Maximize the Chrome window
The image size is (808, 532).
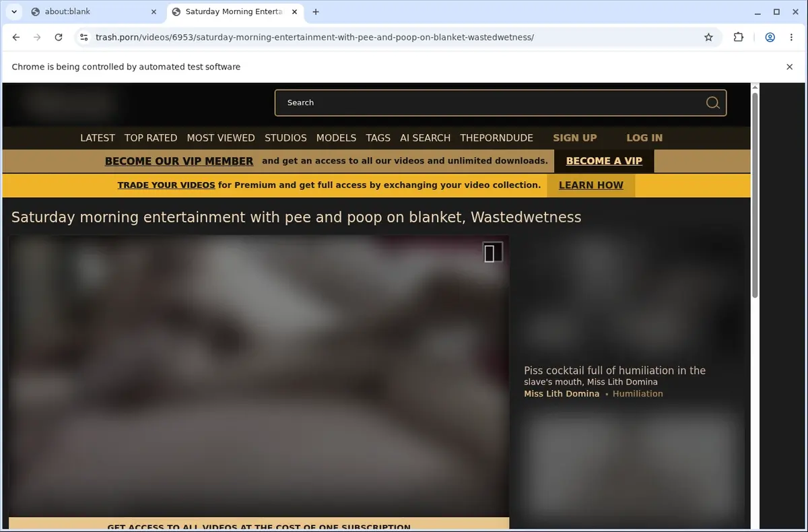[x=776, y=11]
